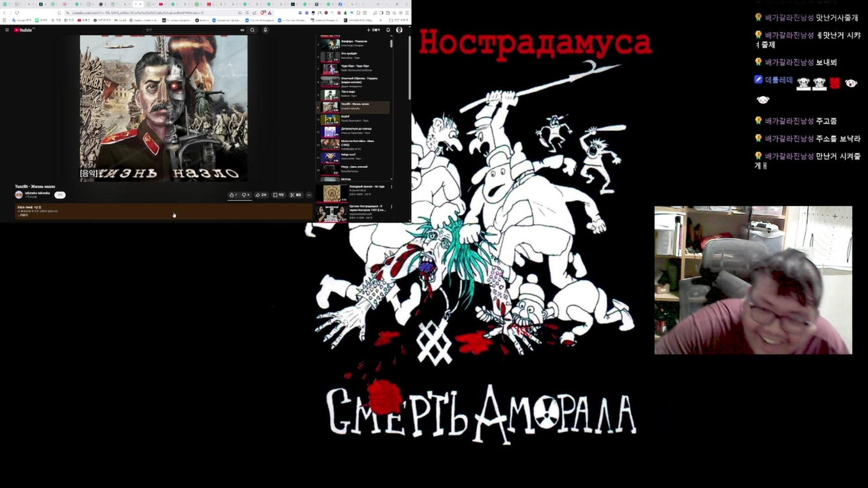Dislike the TanzIllt video
Screen dimensions: 868x488
[245, 195]
